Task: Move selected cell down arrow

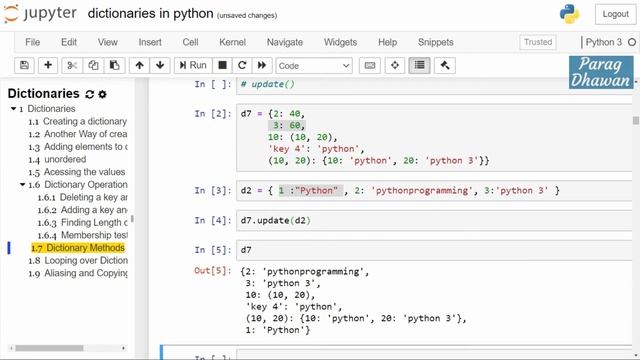Action: pyautogui.click(x=160, y=65)
